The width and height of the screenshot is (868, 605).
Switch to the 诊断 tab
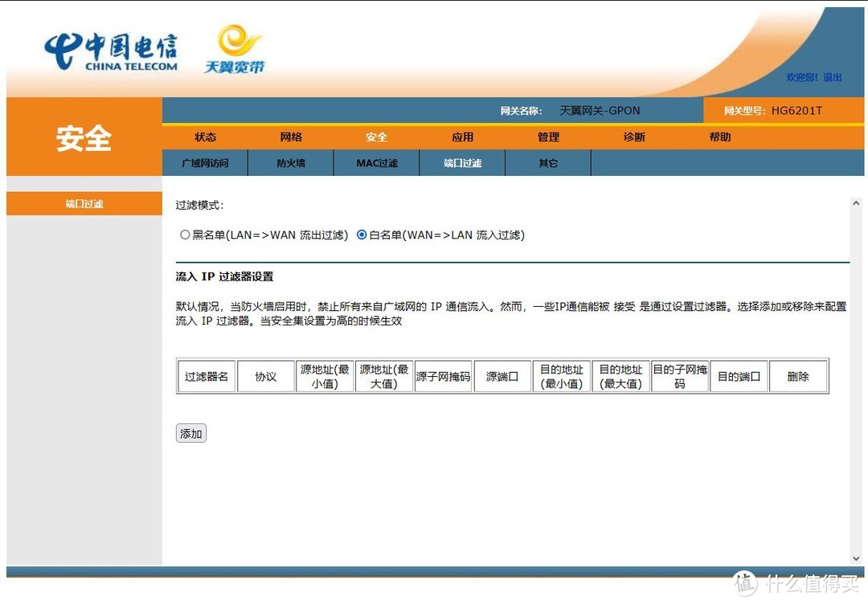pyautogui.click(x=634, y=137)
